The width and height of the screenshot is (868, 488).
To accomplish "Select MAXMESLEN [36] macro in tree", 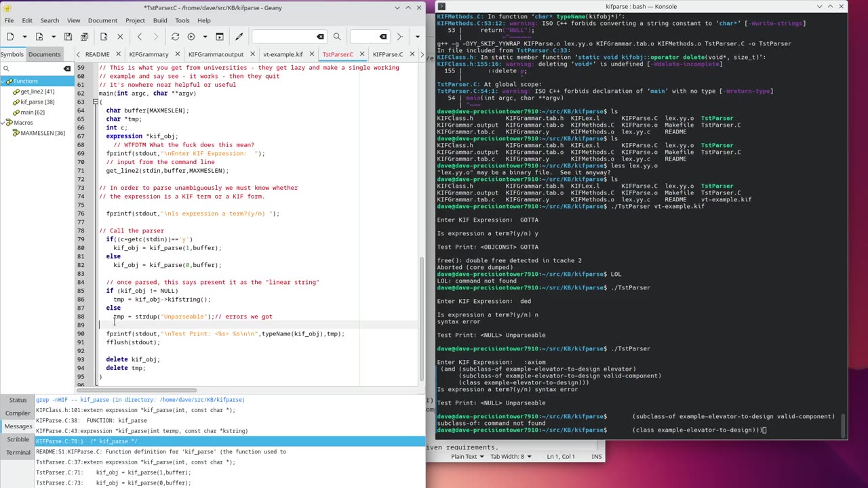I will pos(43,133).
